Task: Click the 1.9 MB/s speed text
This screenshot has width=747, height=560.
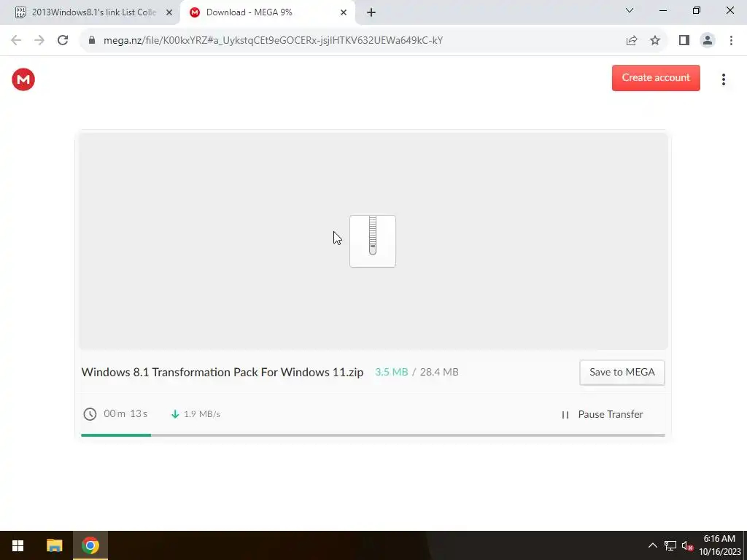Action: click(201, 414)
